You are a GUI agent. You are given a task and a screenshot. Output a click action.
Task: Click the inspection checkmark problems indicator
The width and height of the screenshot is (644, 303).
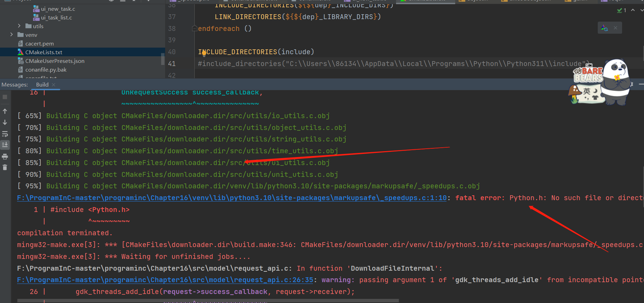621,10
